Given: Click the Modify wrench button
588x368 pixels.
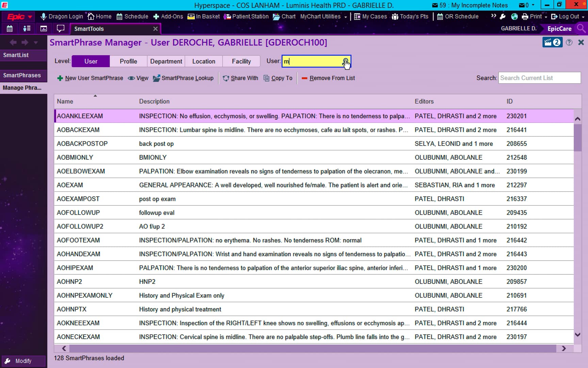Looking at the screenshot, I should point(23,361).
